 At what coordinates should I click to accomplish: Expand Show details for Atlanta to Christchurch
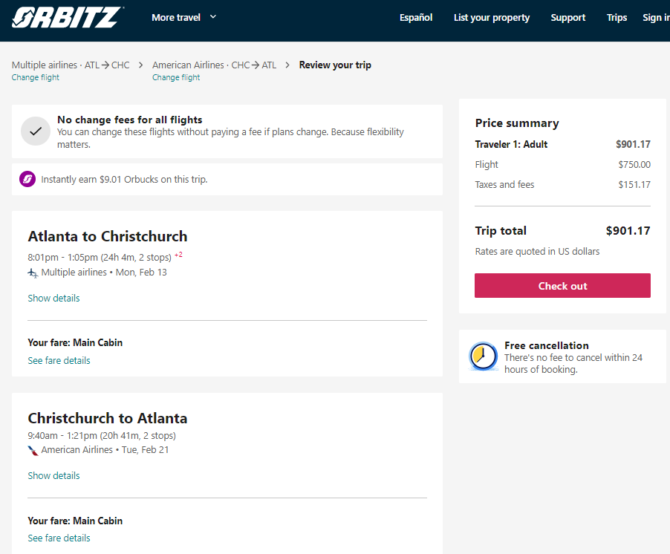[x=54, y=298]
